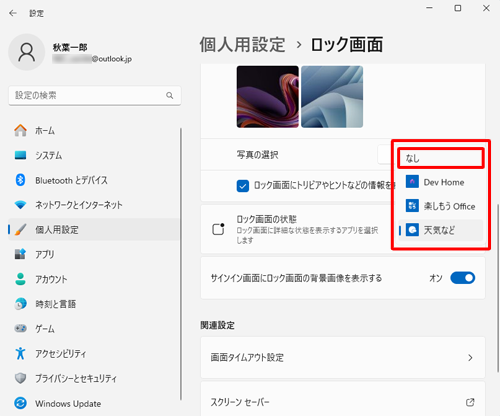Viewport: 500px width, 416px height.
Task: Select the 時刻と言語 globe icon
Action: [x=20, y=304]
